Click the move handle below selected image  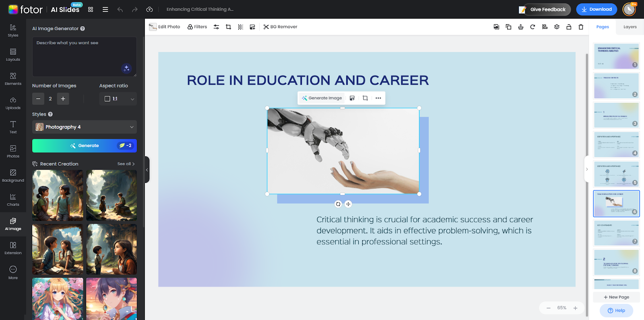click(x=348, y=204)
